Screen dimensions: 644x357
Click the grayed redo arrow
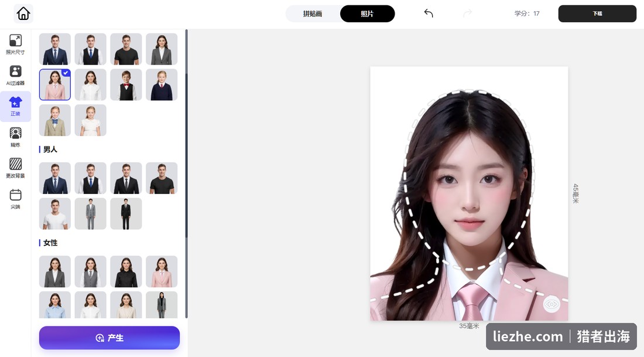click(467, 13)
